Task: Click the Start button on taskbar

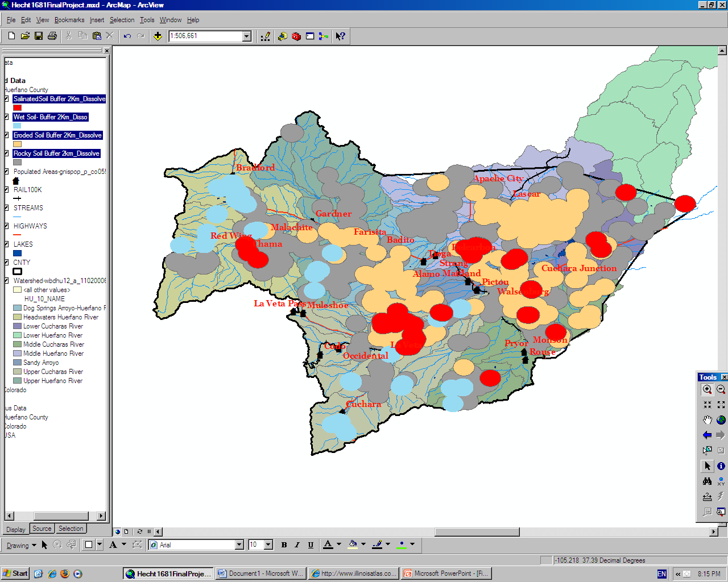Action: (x=15, y=573)
